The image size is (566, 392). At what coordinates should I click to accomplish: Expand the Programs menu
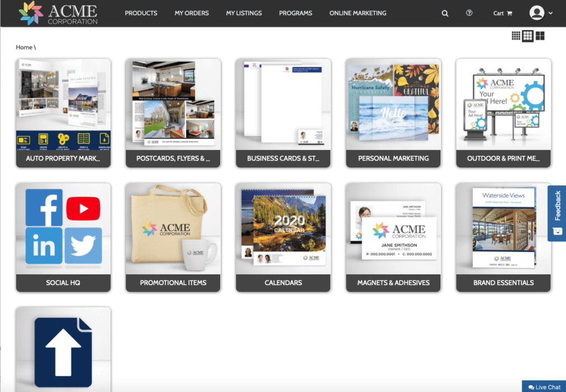[295, 13]
